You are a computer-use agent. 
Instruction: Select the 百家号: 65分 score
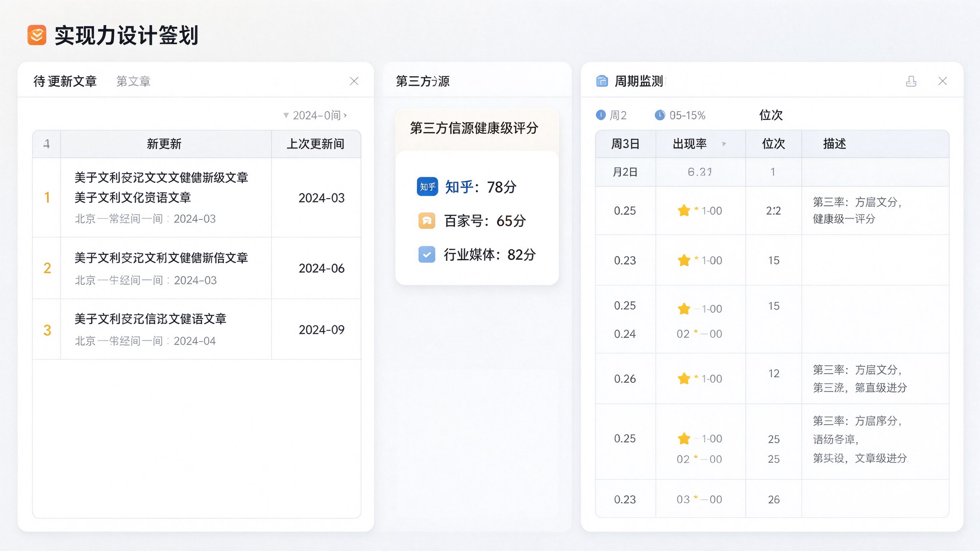(x=485, y=221)
